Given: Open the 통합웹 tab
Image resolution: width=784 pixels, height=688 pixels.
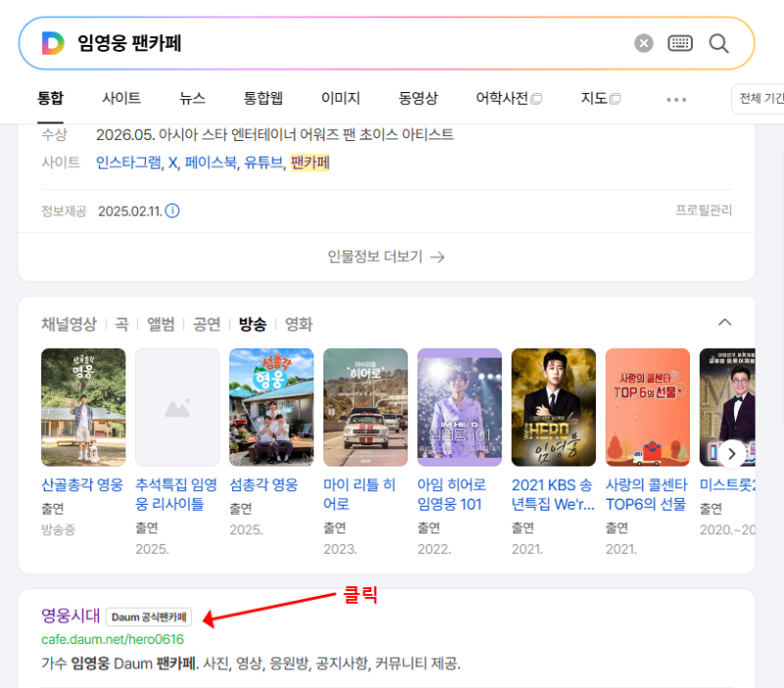Looking at the screenshot, I should 263,98.
